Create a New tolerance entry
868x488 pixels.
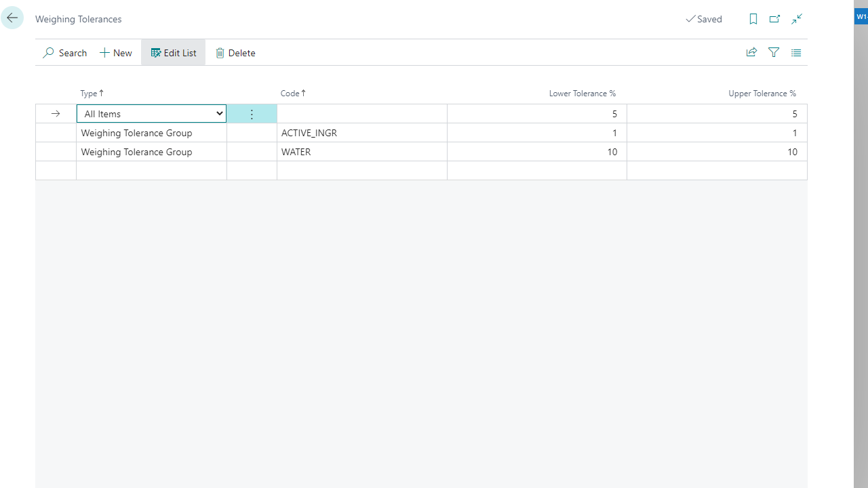pyautogui.click(x=116, y=53)
